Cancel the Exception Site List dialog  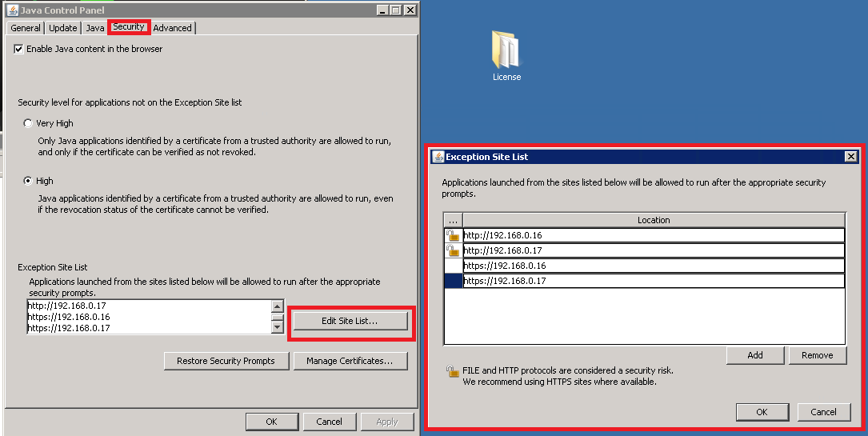click(x=823, y=412)
